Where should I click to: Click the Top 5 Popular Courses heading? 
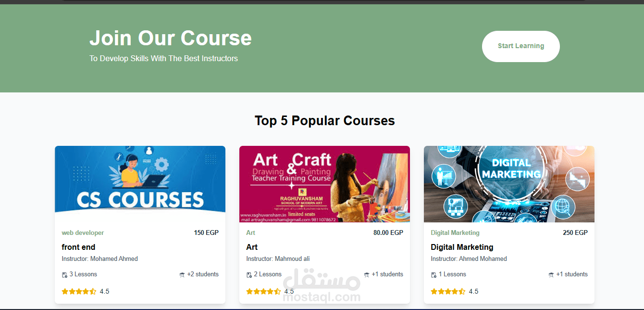(x=325, y=120)
